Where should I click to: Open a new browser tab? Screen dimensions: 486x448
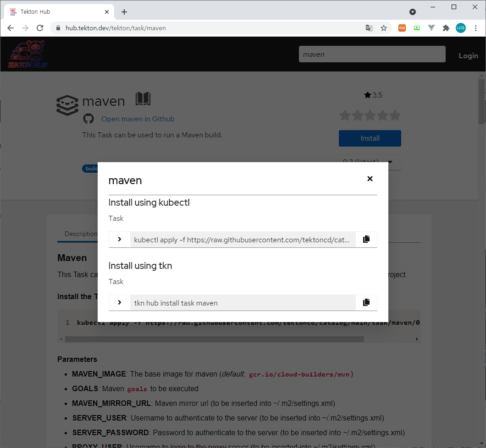124,12
